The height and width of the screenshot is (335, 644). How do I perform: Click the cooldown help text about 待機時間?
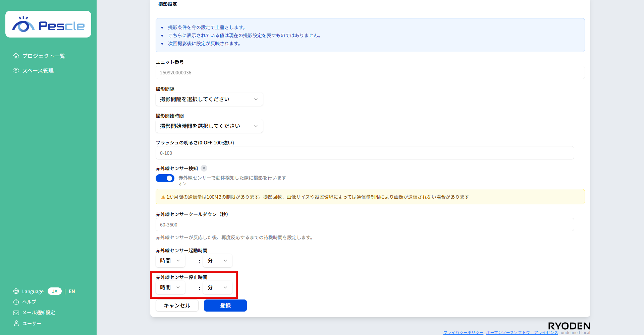click(235, 238)
